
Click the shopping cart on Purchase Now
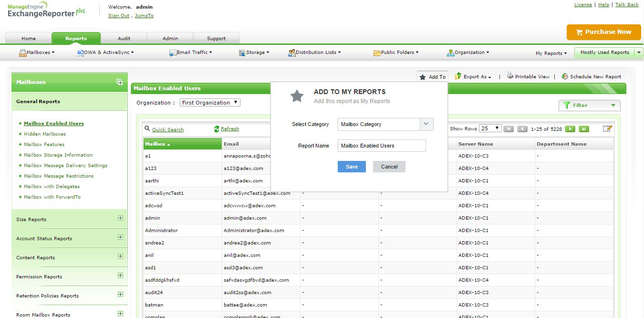[579, 32]
